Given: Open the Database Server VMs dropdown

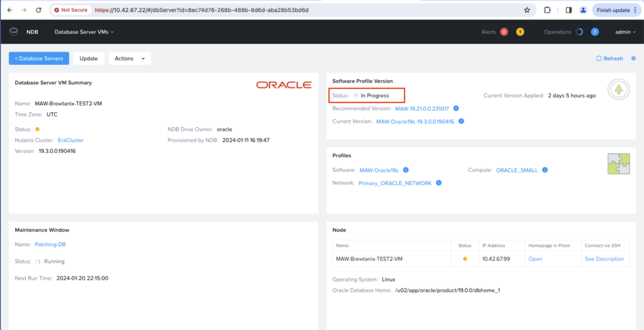Looking at the screenshot, I should (x=84, y=31).
